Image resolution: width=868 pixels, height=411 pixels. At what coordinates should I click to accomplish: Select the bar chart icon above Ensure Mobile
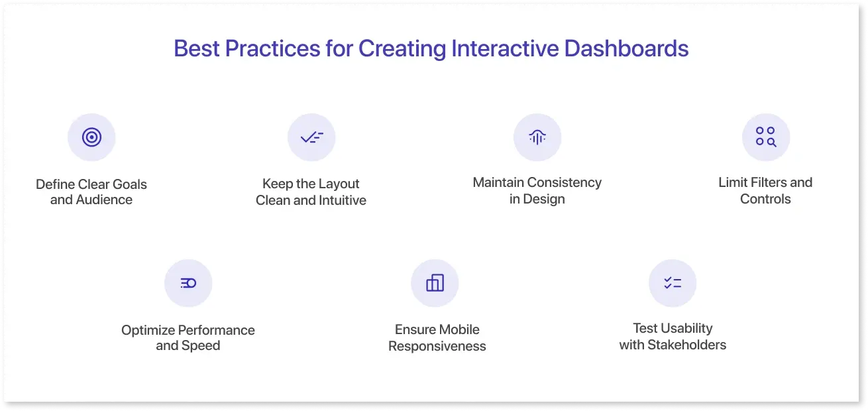tap(435, 283)
